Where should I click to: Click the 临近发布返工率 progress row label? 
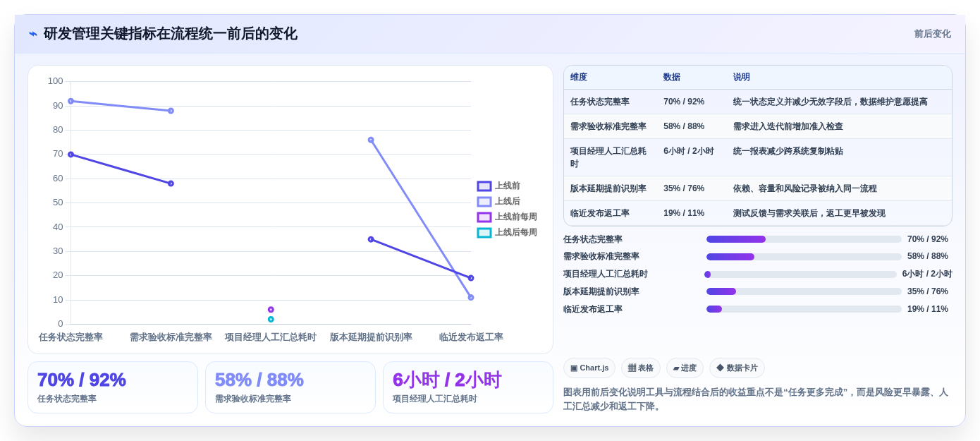[593, 309]
